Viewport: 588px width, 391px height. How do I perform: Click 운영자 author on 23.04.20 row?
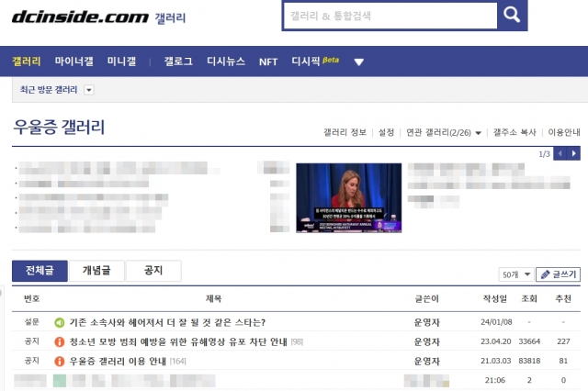click(426, 341)
